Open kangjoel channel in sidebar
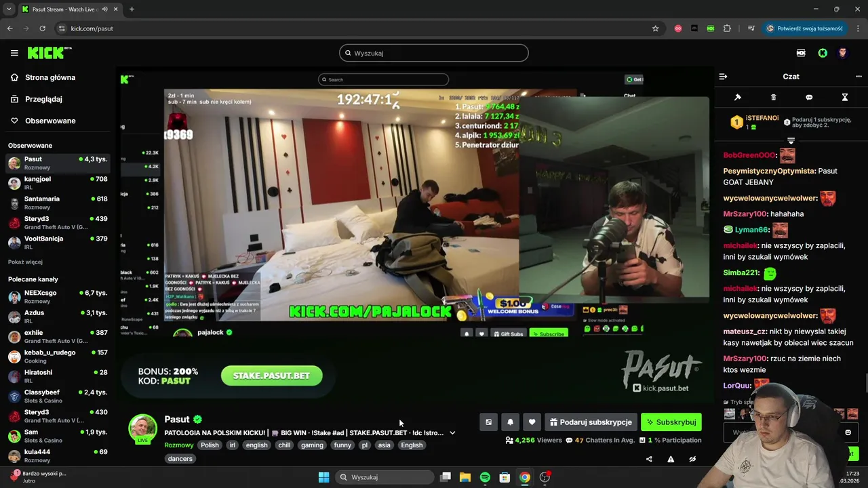 pyautogui.click(x=58, y=183)
